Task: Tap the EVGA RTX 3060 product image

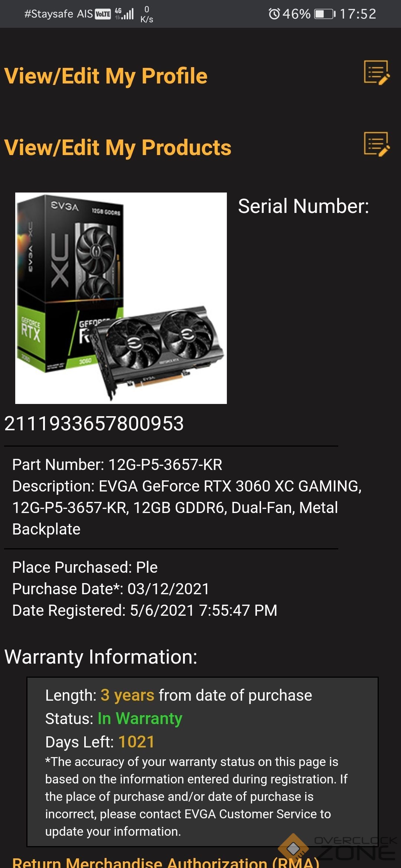Action: pyautogui.click(x=121, y=298)
